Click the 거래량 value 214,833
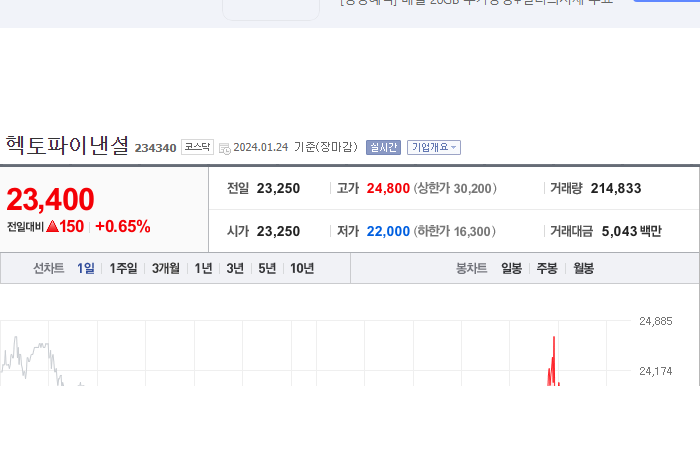The height and width of the screenshot is (450, 700). coord(616,188)
